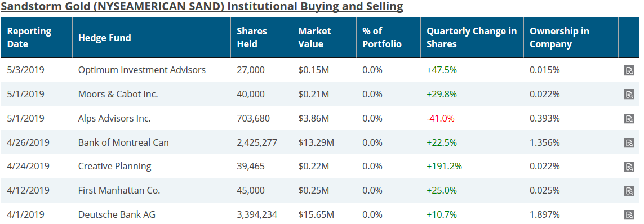This screenshot has height=224, width=644.
Task: Open filing details icon for Moors & Cabot
Action: click(629, 95)
